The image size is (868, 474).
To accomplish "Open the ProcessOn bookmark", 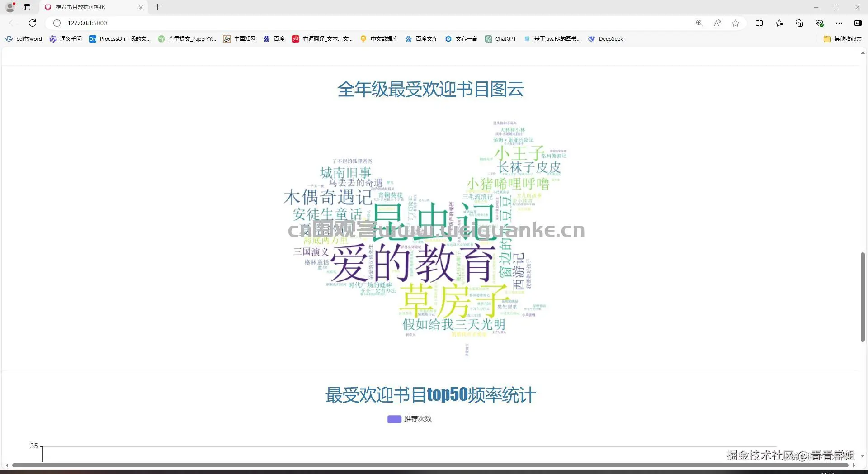I will [x=120, y=39].
